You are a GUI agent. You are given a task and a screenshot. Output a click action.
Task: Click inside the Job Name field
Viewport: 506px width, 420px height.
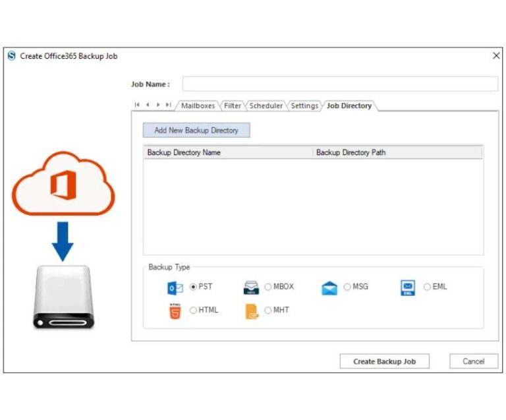coord(340,84)
